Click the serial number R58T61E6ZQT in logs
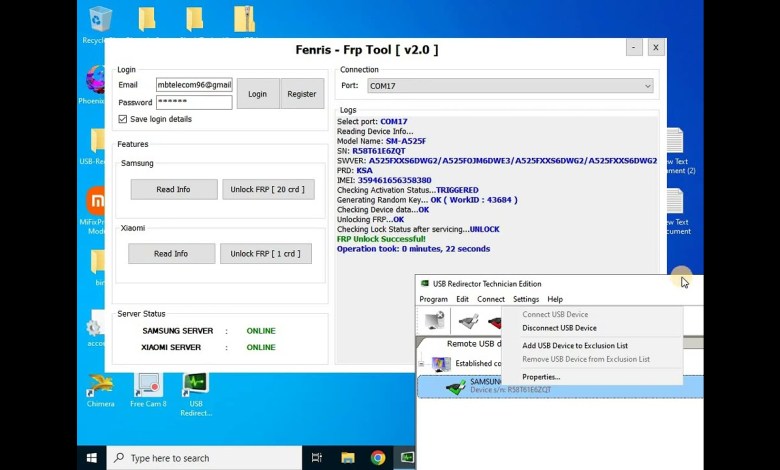 pyautogui.click(x=379, y=151)
